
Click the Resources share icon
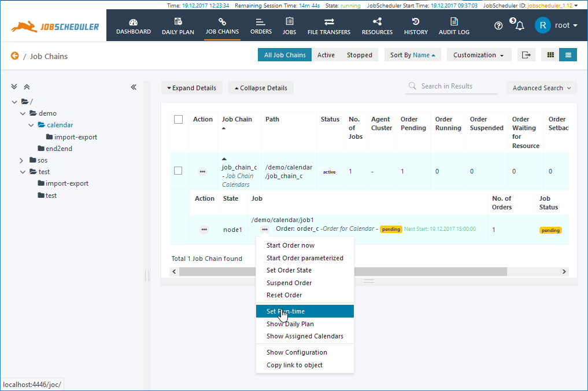[377, 21]
